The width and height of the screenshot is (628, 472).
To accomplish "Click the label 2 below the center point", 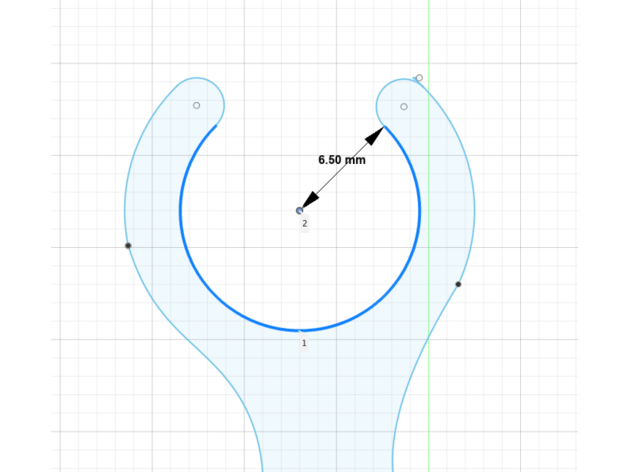I will [x=305, y=224].
